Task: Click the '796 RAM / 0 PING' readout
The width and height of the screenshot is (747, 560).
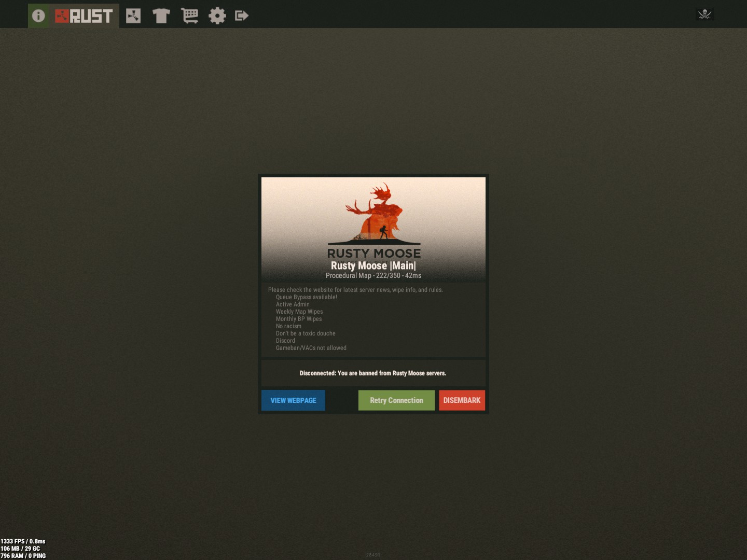Action: pyautogui.click(x=23, y=556)
